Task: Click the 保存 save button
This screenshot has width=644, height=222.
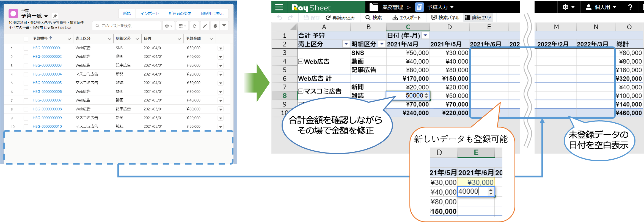Action: click(x=312, y=18)
